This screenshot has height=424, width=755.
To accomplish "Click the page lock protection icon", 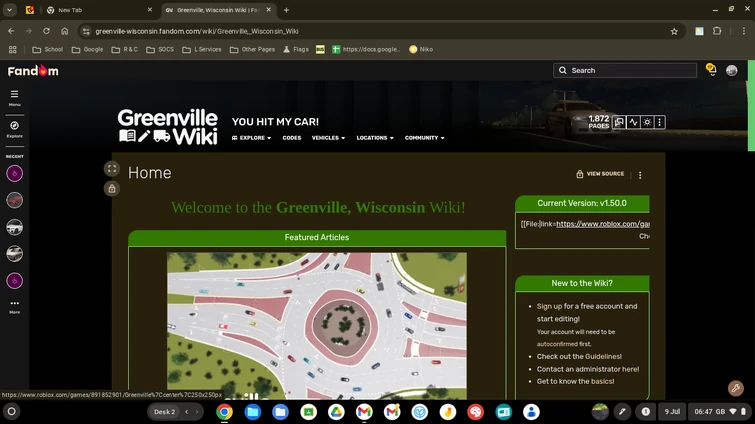I will tap(112, 189).
